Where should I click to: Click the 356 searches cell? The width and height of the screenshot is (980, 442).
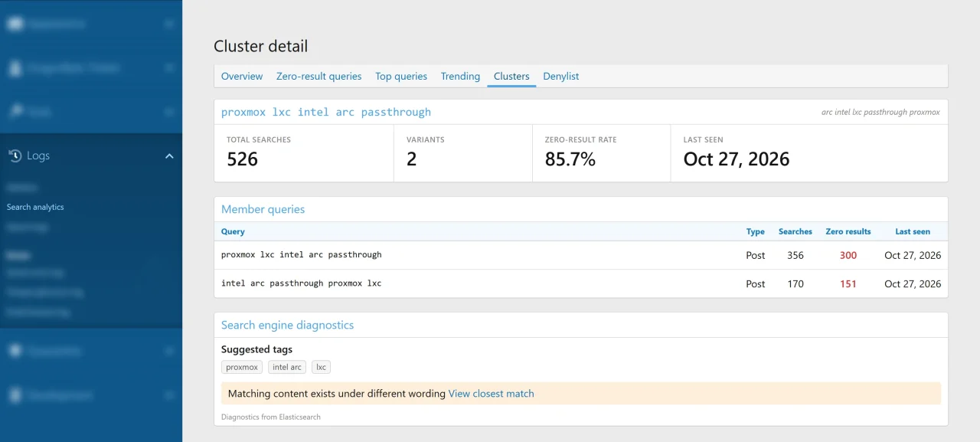[795, 255]
